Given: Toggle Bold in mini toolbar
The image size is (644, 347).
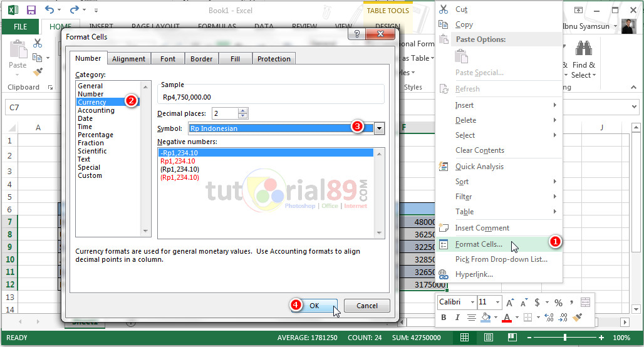Looking at the screenshot, I should click(444, 317).
